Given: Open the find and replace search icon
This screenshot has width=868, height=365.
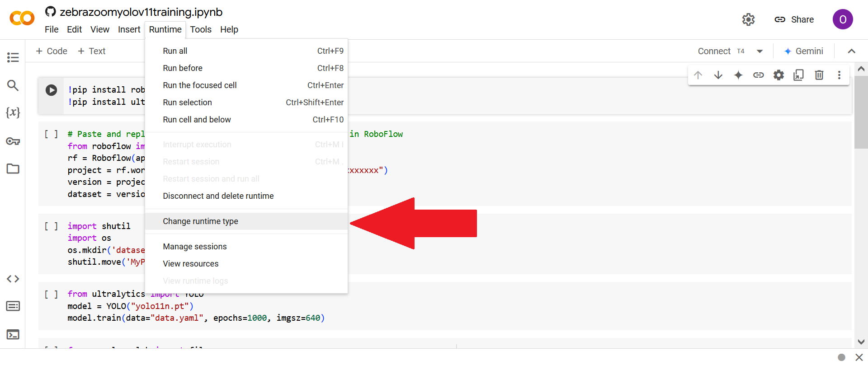Looking at the screenshot, I should (x=13, y=85).
